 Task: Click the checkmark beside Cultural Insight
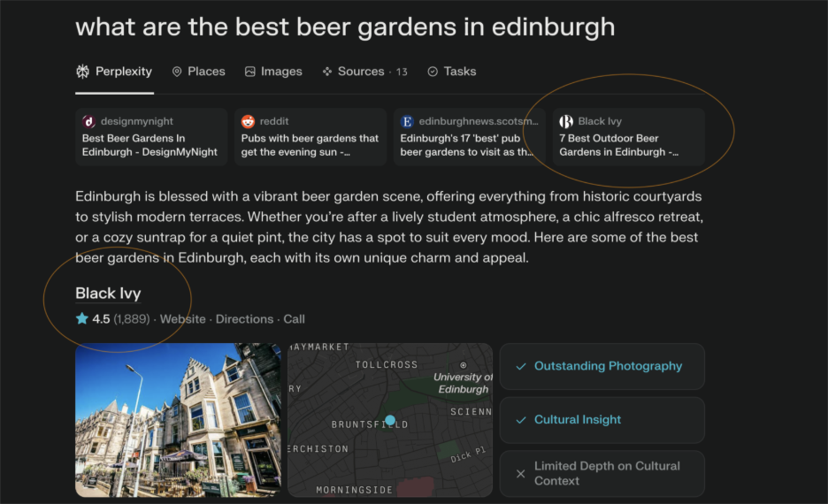tap(521, 420)
